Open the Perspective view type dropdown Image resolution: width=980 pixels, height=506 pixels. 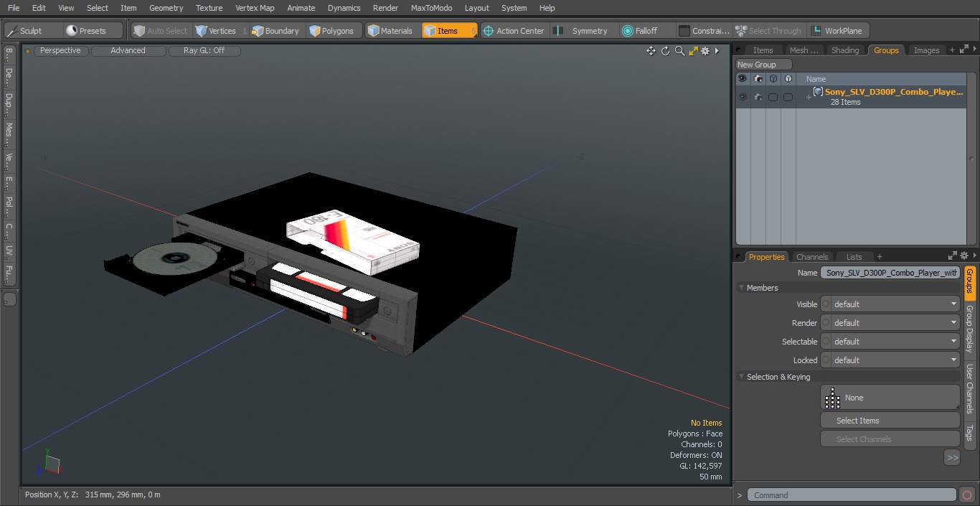click(x=60, y=51)
